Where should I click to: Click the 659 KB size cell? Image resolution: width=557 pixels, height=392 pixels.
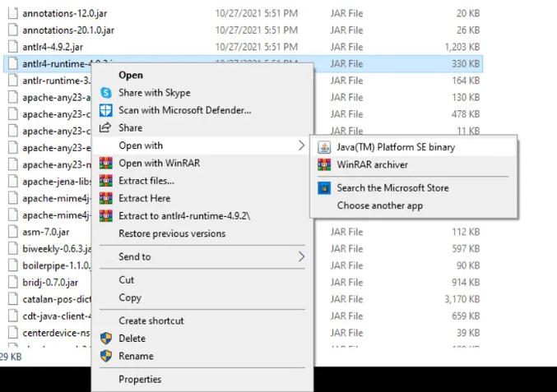tap(466, 316)
